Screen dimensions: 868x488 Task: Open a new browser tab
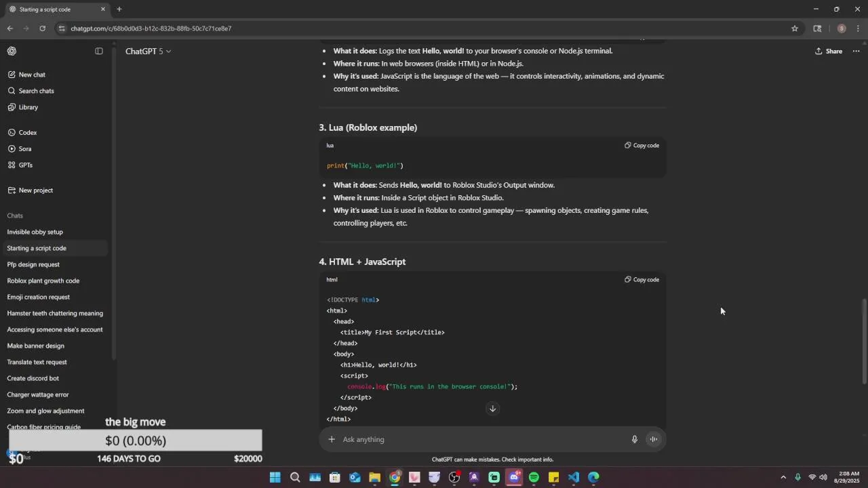point(119,9)
